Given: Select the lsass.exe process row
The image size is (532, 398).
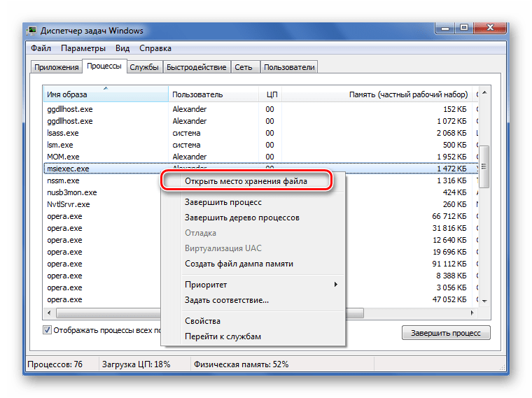Looking at the screenshot, I should point(260,133).
